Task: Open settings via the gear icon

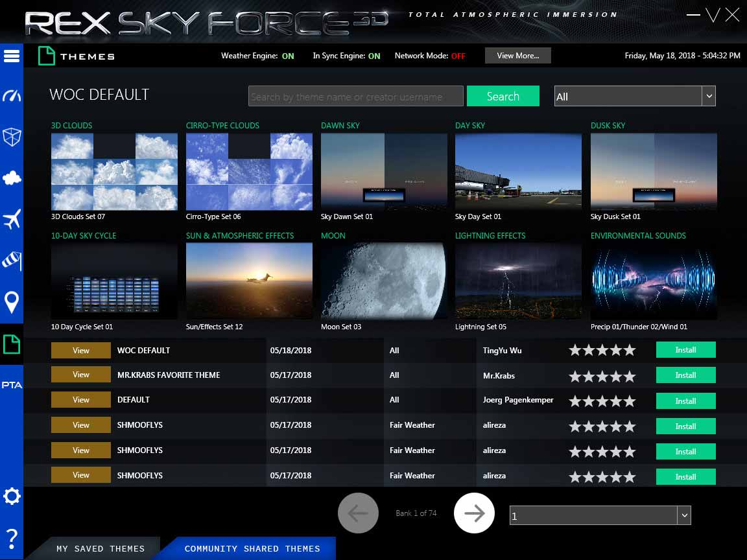Action: coord(12,496)
